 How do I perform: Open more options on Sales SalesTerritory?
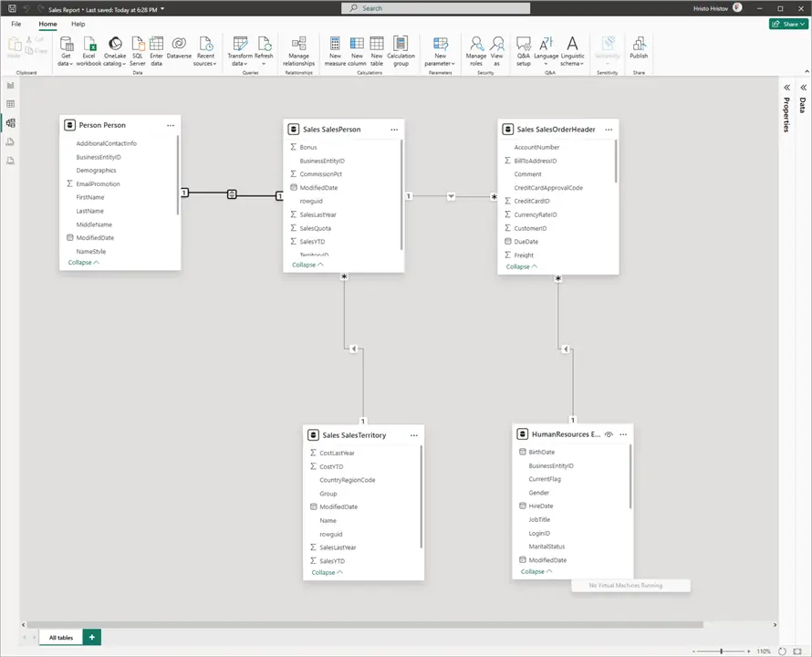coord(414,435)
